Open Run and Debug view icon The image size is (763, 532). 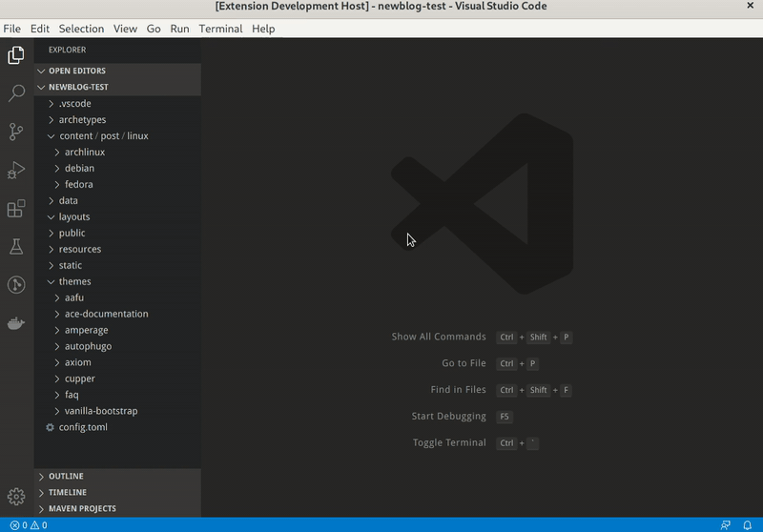(x=16, y=171)
